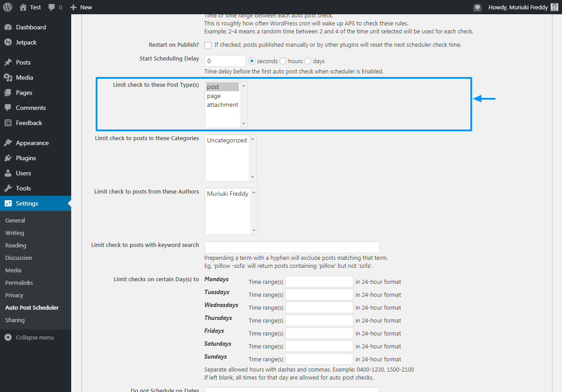Focus the keyword search input field
562x392 pixels.
tap(292, 247)
